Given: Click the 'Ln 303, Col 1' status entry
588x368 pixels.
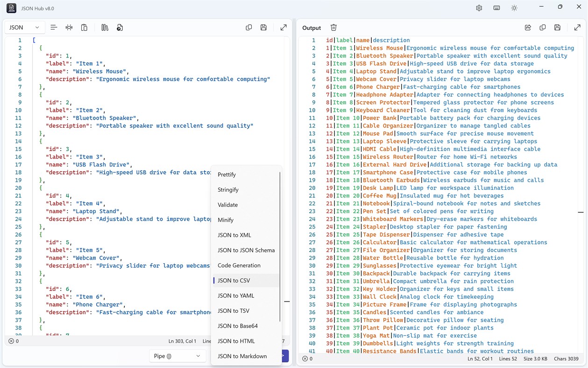Looking at the screenshot, I should click(x=181, y=341).
